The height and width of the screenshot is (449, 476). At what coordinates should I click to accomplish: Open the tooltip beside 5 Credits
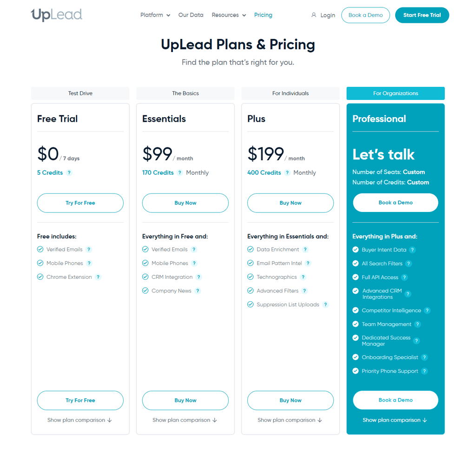tap(69, 172)
